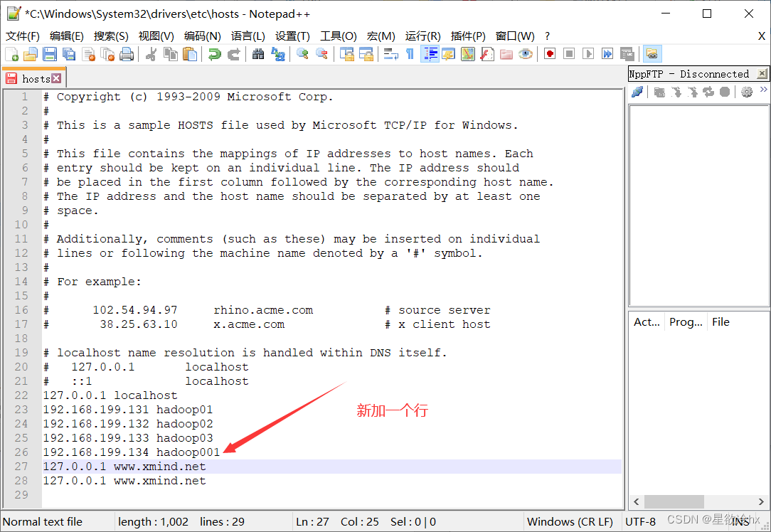Screen dimensions: 771x532
Task: Click the Prog... column header in NppFTP
Action: coord(686,322)
